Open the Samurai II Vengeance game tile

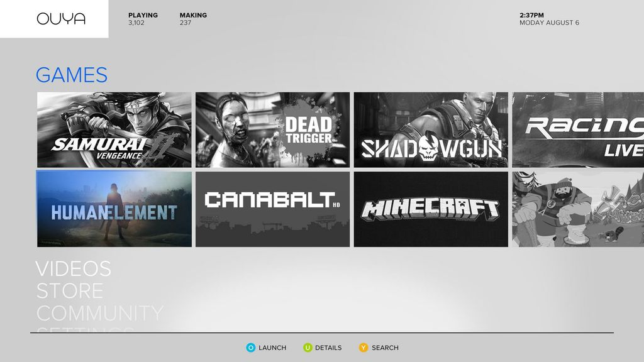click(114, 130)
